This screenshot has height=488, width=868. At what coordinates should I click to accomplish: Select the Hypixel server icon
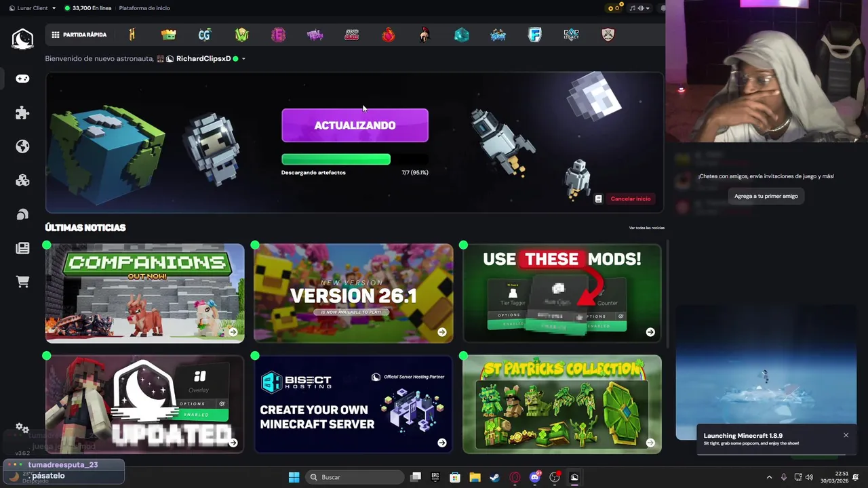132,35
